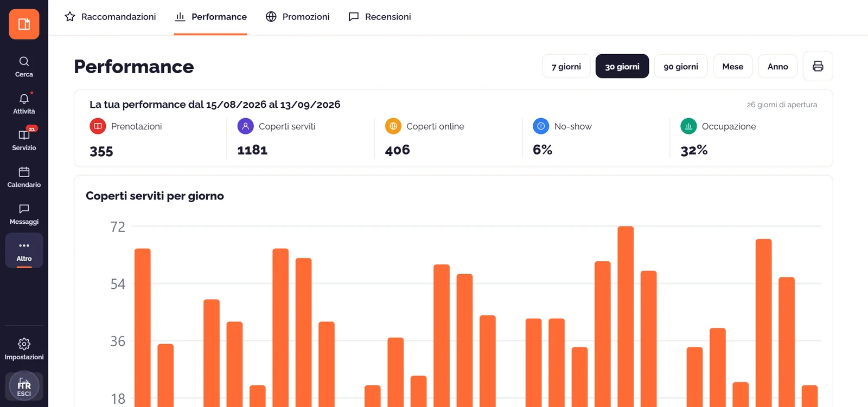Open Impostazioni settings gear
The image size is (868, 407).
point(24,349)
